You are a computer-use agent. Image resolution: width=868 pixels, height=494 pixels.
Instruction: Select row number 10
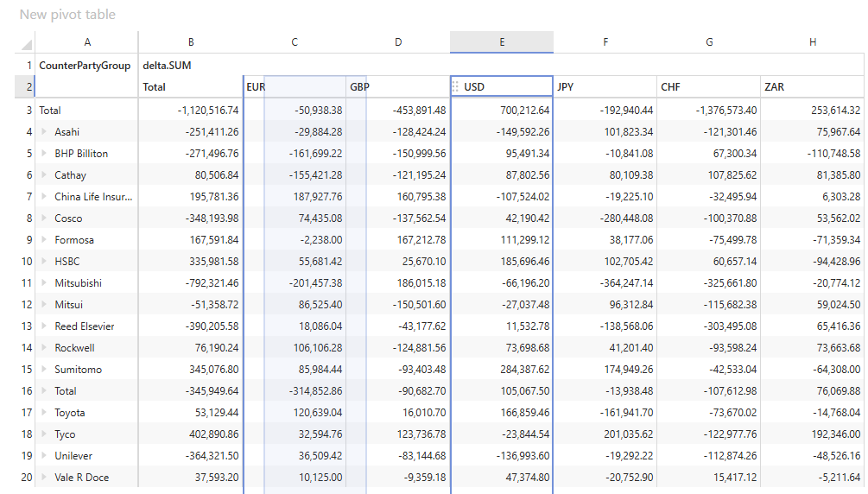click(x=25, y=262)
